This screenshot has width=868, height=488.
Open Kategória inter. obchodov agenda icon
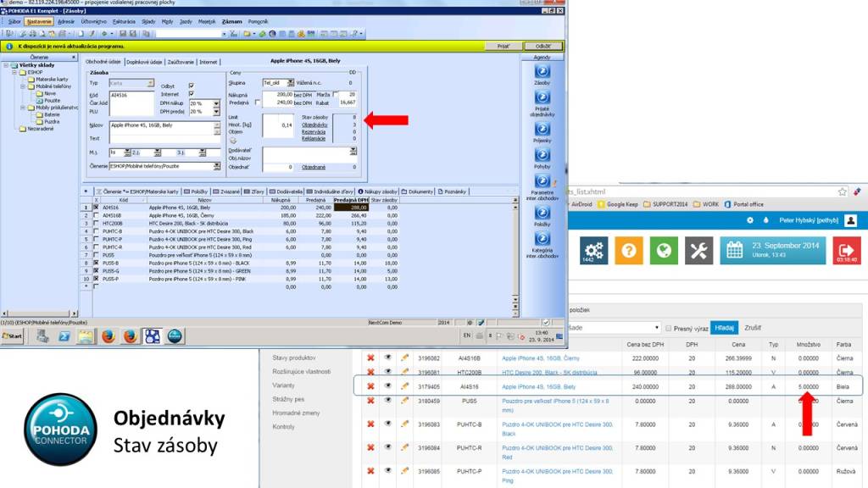pyautogui.click(x=542, y=238)
